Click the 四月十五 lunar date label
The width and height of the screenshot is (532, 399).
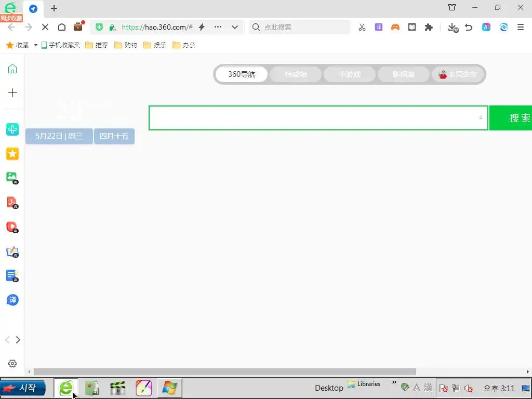114,136
